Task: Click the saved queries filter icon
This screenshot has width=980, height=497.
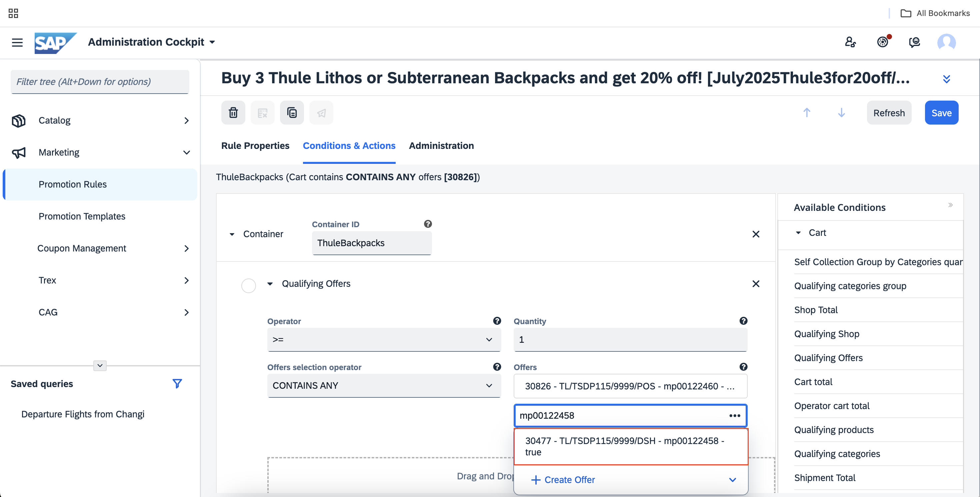Action: 177,384
